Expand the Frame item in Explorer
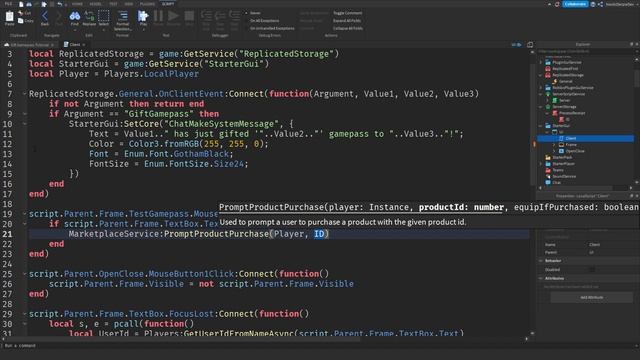640x360 pixels. pyautogui.click(x=554, y=144)
